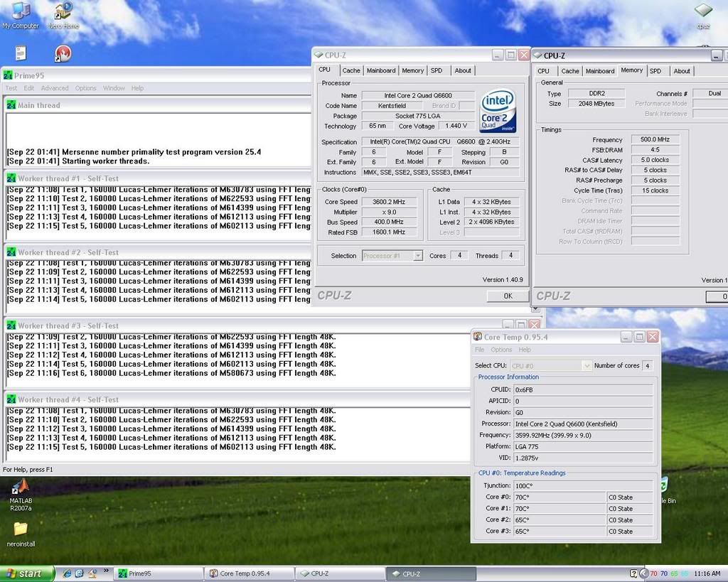Image resolution: width=728 pixels, height=582 pixels.
Task: Click the Worker thread #1 window icon
Action: [11, 178]
